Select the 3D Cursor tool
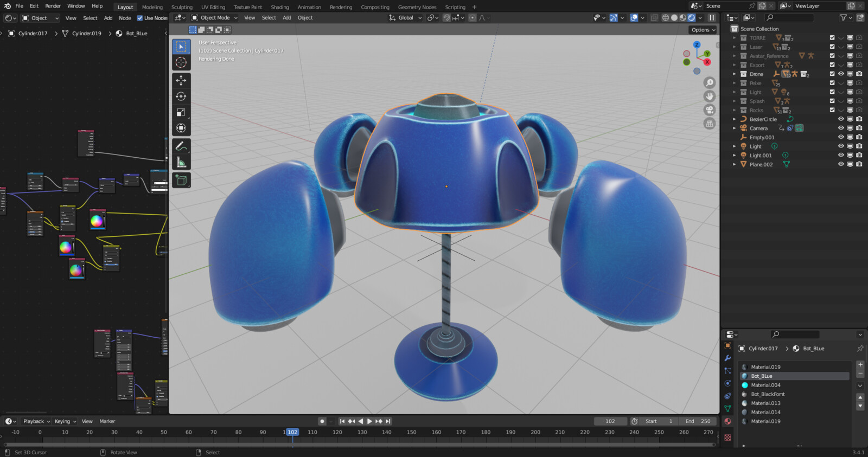 click(x=181, y=62)
